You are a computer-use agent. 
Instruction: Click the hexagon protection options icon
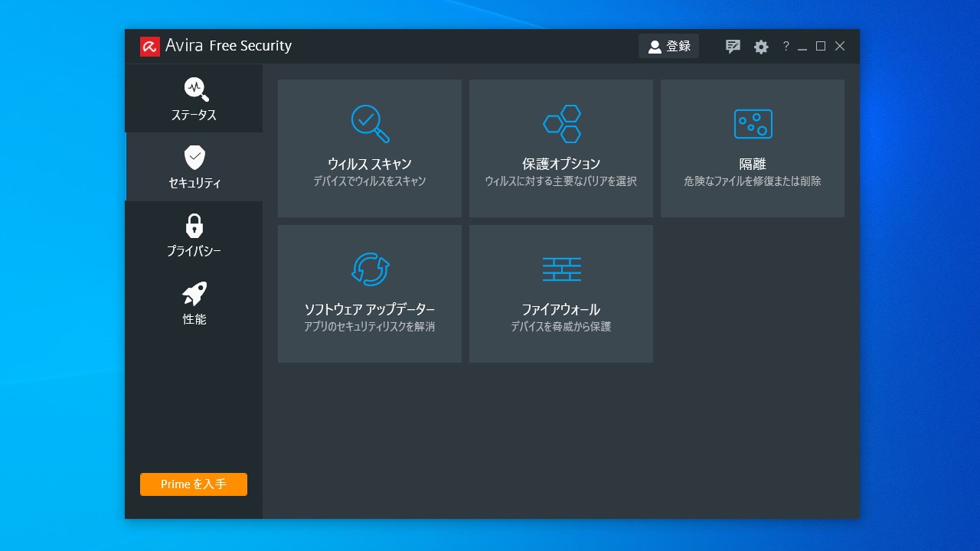coord(562,124)
